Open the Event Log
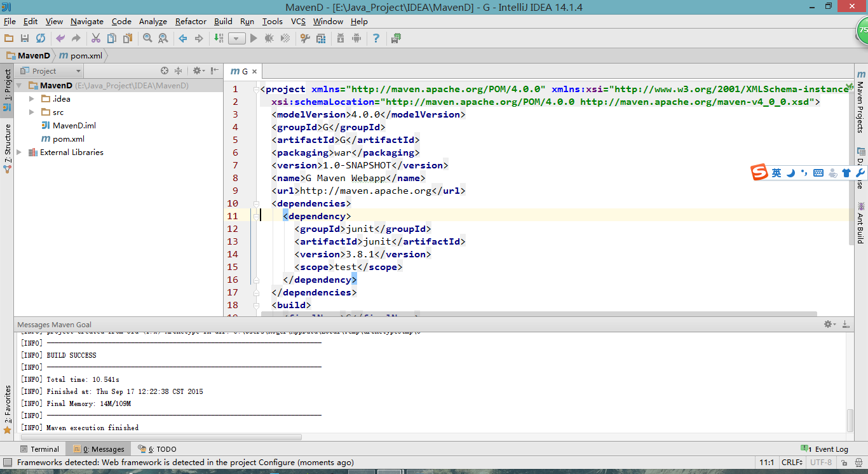Image resolution: width=868 pixels, height=474 pixels. (x=825, y=449)
